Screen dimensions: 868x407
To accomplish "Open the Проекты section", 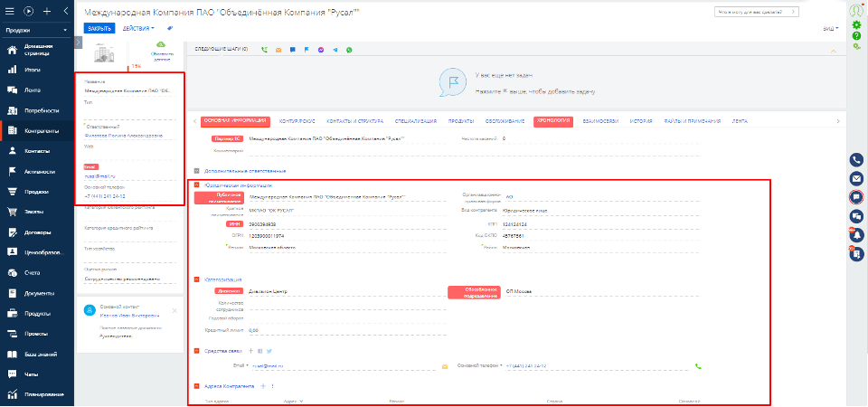I will 35,334.
